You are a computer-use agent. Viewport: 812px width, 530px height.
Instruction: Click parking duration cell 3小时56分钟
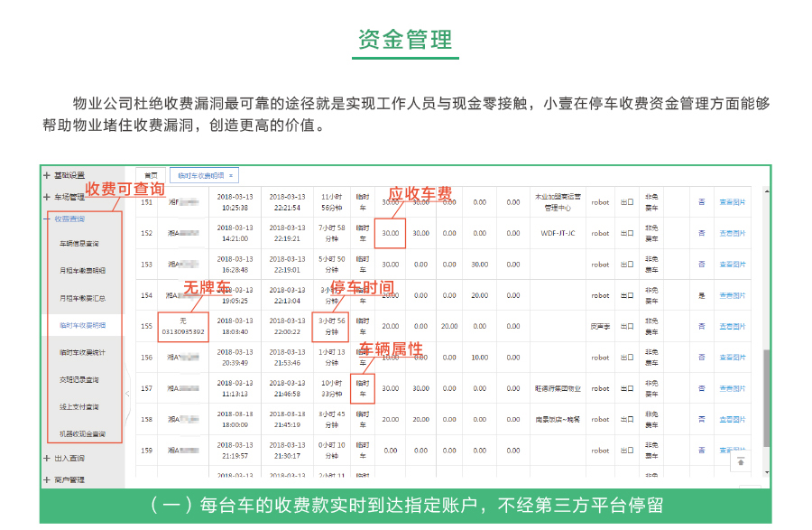[x=331, y=326]
